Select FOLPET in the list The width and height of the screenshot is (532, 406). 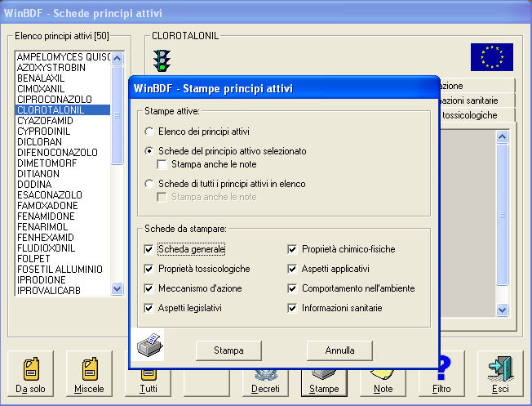(x=63, y=258)
